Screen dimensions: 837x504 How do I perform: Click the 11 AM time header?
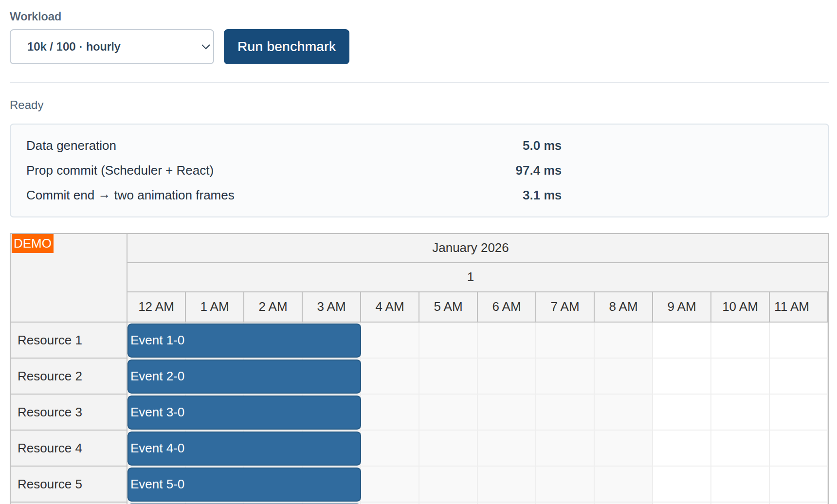click(x=799, y=307)
